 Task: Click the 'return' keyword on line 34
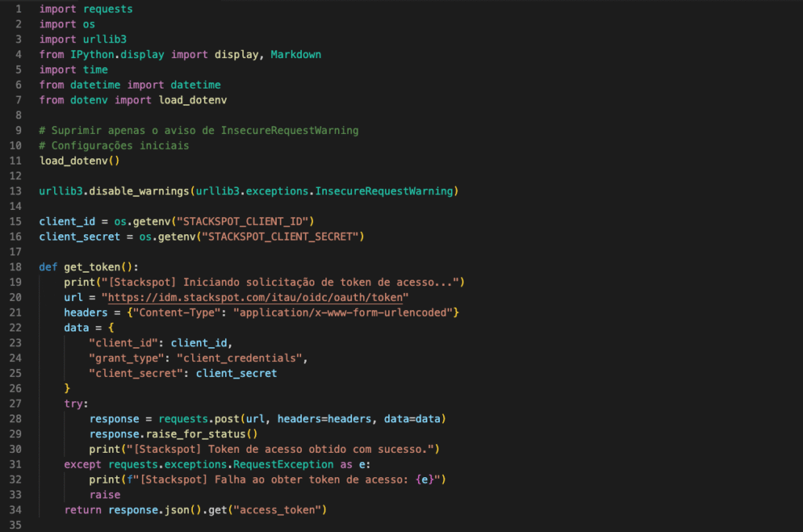pos(82,510)
